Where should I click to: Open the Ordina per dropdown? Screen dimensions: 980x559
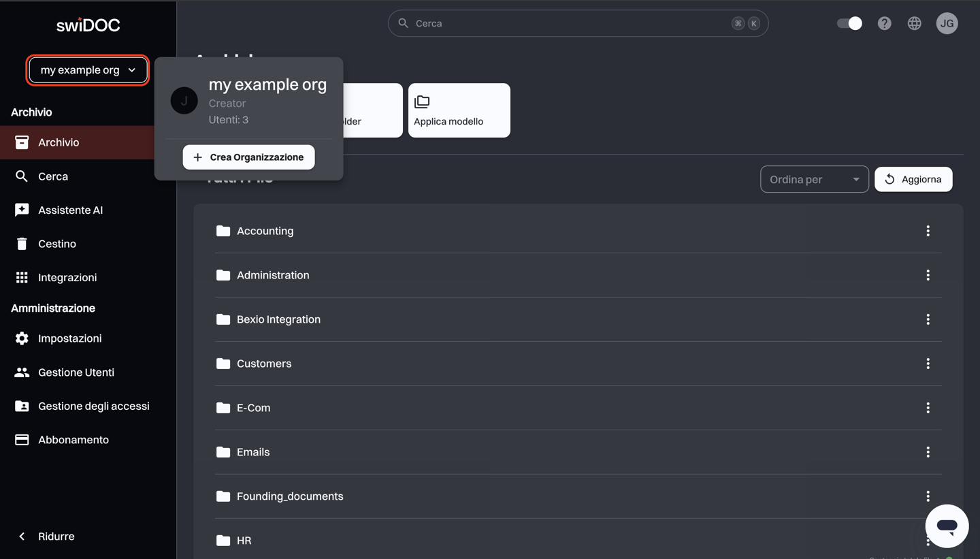click(814, 179)
